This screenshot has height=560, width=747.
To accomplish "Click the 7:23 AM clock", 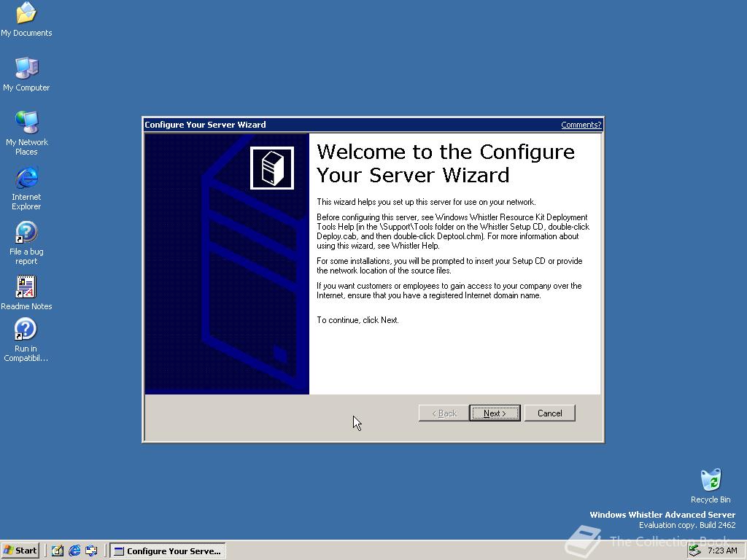I will pos(722,551).
